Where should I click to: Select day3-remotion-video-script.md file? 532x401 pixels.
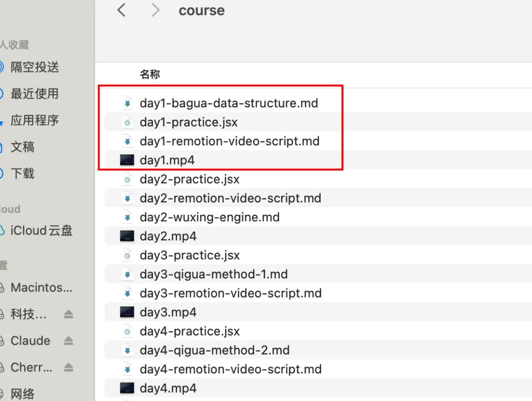coord(231,293)
